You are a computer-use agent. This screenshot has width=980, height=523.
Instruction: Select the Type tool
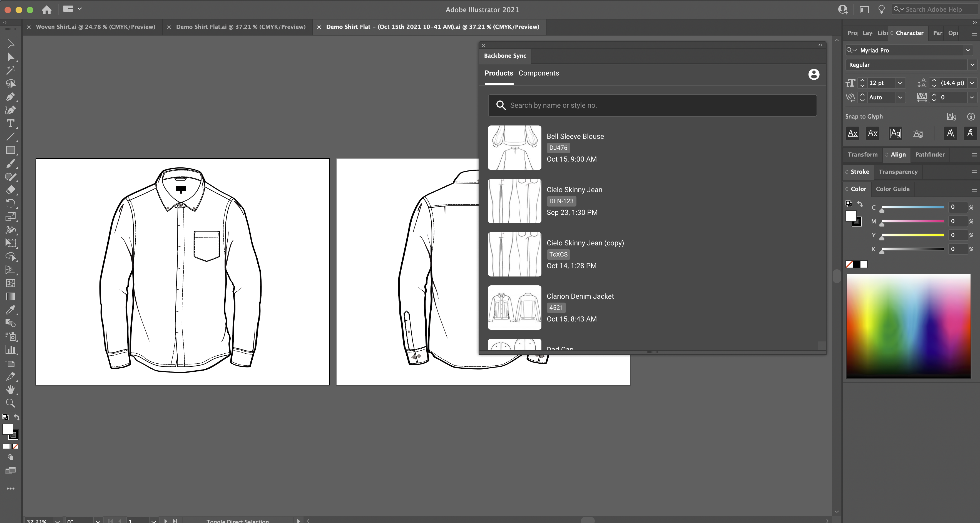pos(11,124)
